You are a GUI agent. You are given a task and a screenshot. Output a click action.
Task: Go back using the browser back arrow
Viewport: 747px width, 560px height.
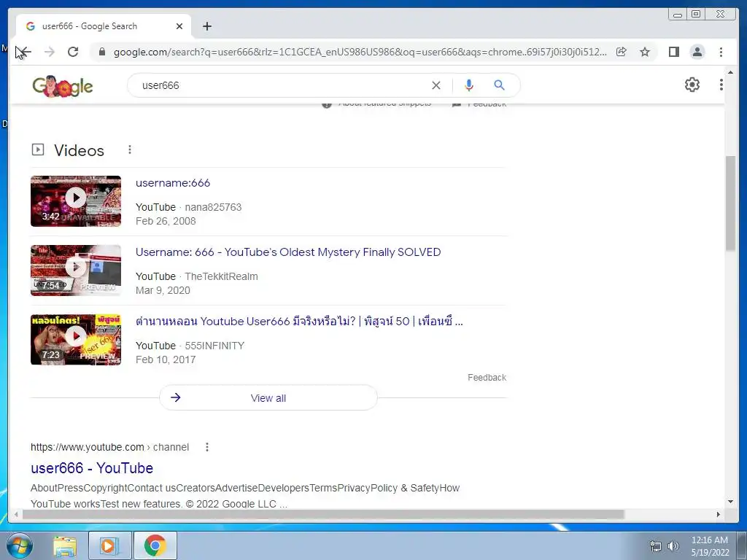pos(24,52)
